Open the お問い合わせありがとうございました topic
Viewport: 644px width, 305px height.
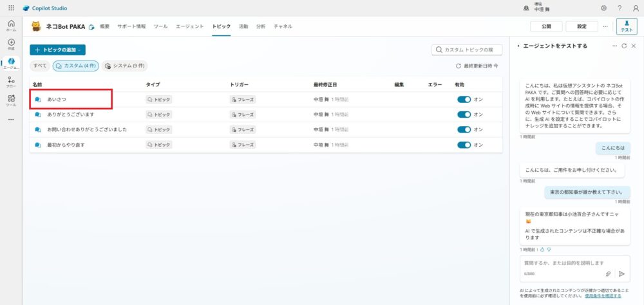pos(87,130)
